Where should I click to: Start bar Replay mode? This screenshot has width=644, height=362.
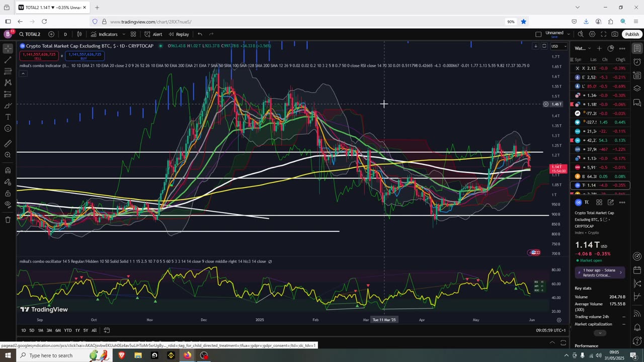coord(179,34)
